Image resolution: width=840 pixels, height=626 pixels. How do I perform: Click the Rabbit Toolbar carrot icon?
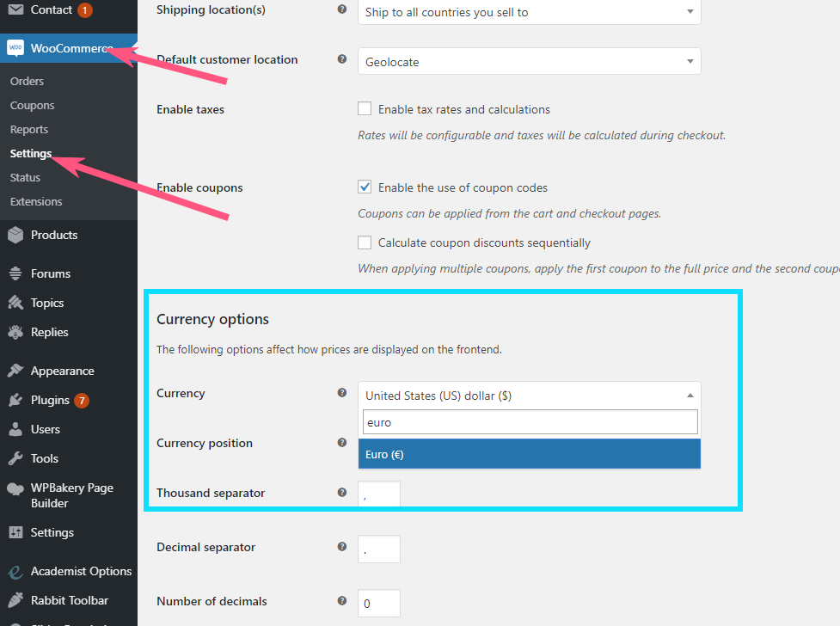[15, 600]
